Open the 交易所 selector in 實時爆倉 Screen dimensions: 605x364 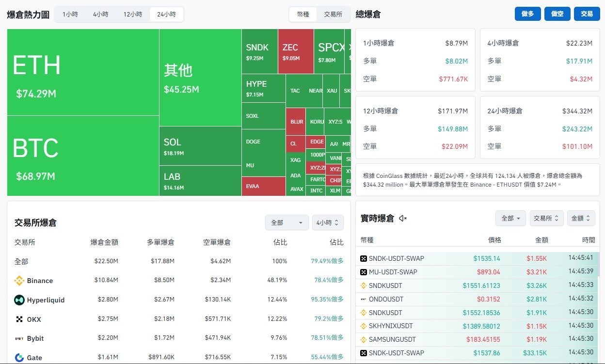tap(547, 218)
